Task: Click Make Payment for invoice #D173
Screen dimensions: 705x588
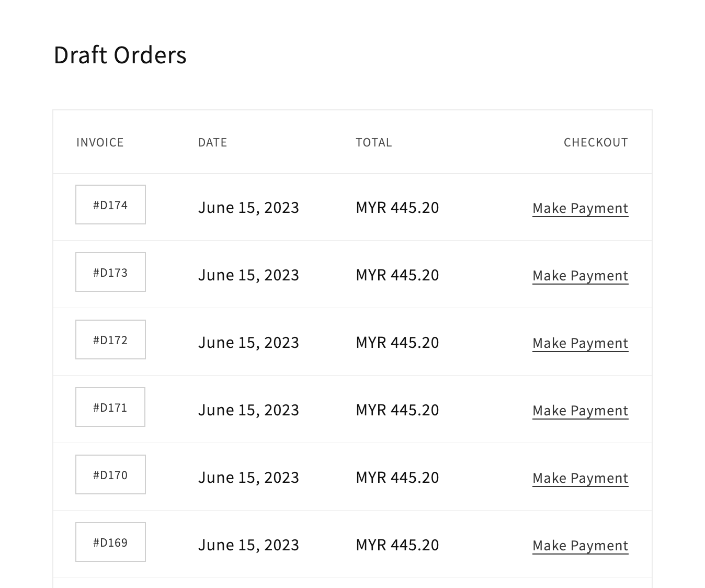Action: pos(580,275)
